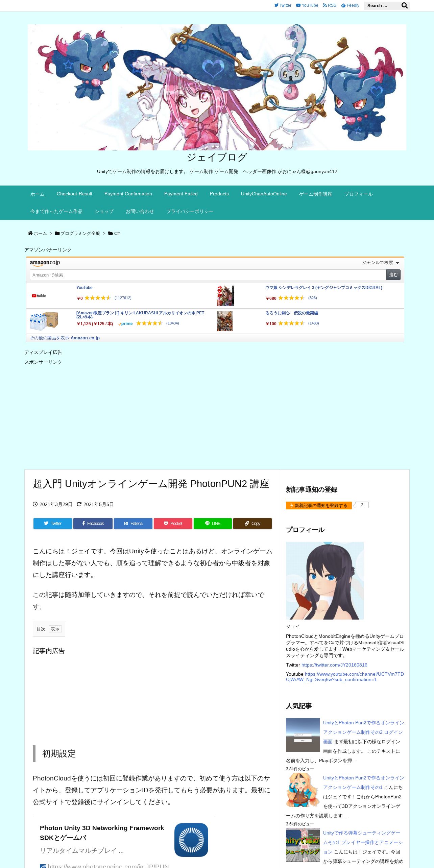Open お問い合わせ menu item
Image resolution: width=434 pixels, height=868 pixels.
pos(140,211)
